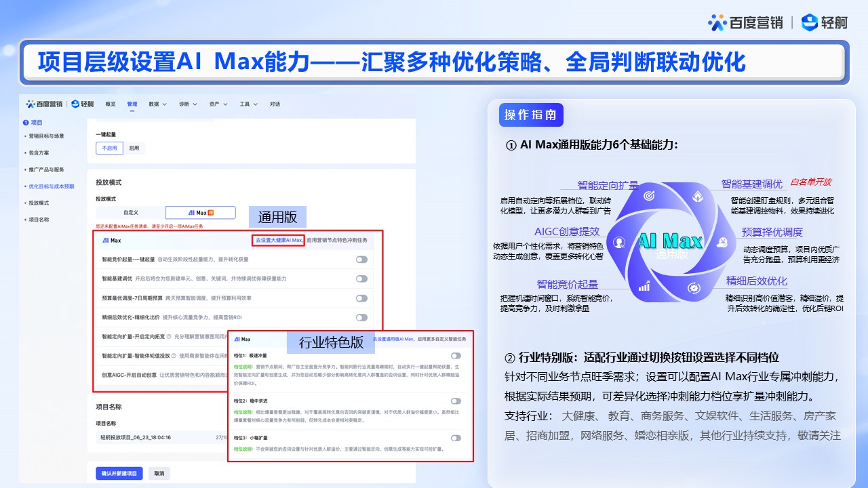The image size is (868, 488).
Task: Select 优化目标与成本预期 in sidebar
Action: click(x=51, y=186)
